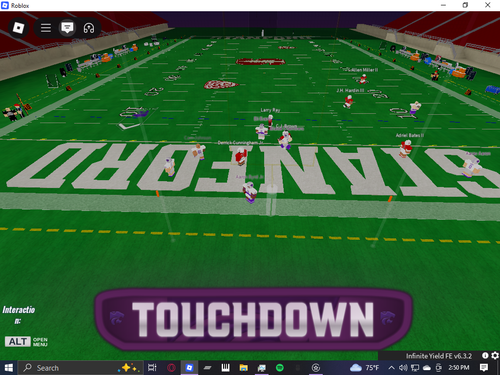Expand hidden system tray icons
This screenshot has height=375, width=500.
click(x=392, y=368)
